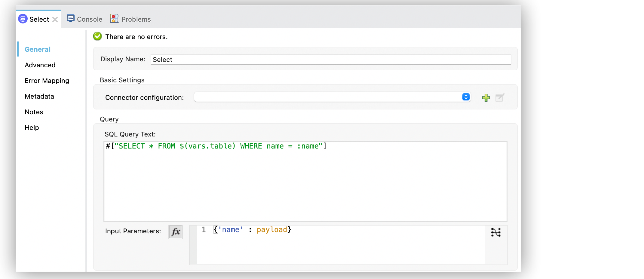View the Notes section
The width and height of the screenshot is (644, 279).
pyautogui.click(x=34, y=112)
